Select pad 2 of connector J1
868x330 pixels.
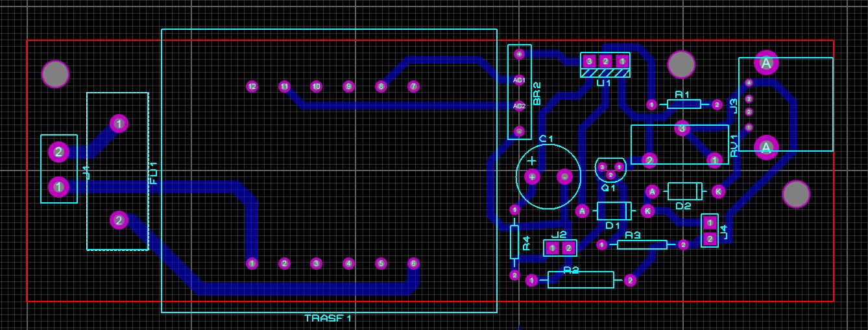pyautogui.click(x=58, y=152)
